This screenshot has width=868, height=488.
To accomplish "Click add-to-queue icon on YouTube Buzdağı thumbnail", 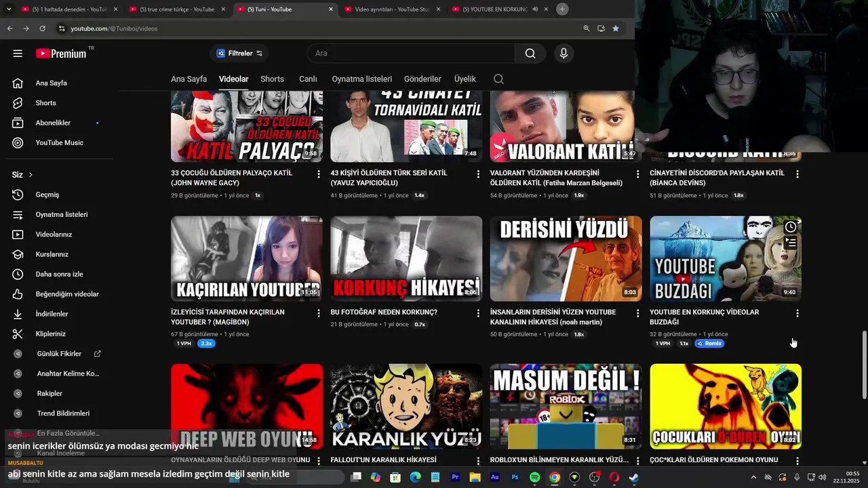I will (791, 243).
